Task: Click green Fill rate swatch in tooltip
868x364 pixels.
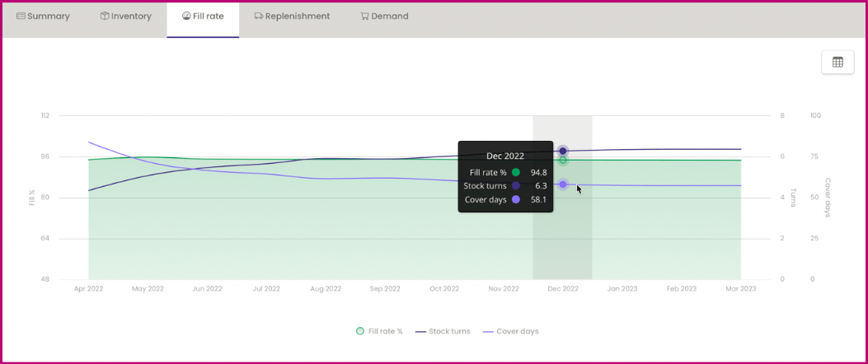Action: point(516,173)
